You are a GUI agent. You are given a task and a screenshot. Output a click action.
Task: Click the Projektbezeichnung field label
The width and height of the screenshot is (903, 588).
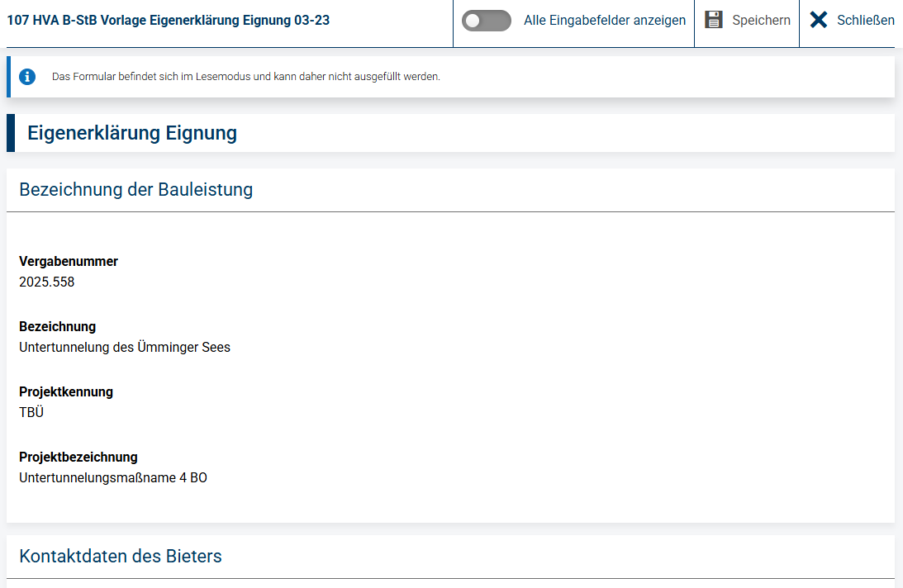coord(78,458)
